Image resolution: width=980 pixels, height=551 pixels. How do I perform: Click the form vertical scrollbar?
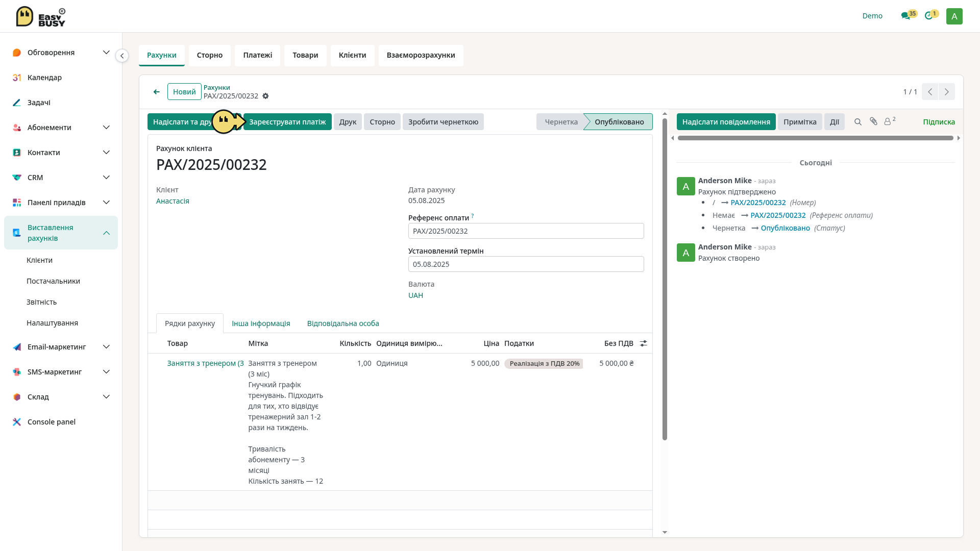pos(665,279)
